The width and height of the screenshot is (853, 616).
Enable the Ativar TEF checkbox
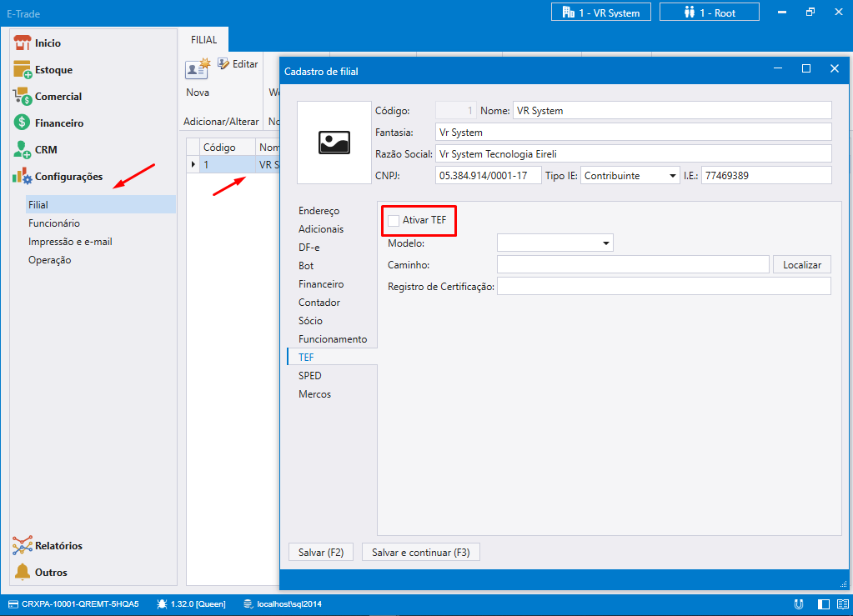(394, 220)
